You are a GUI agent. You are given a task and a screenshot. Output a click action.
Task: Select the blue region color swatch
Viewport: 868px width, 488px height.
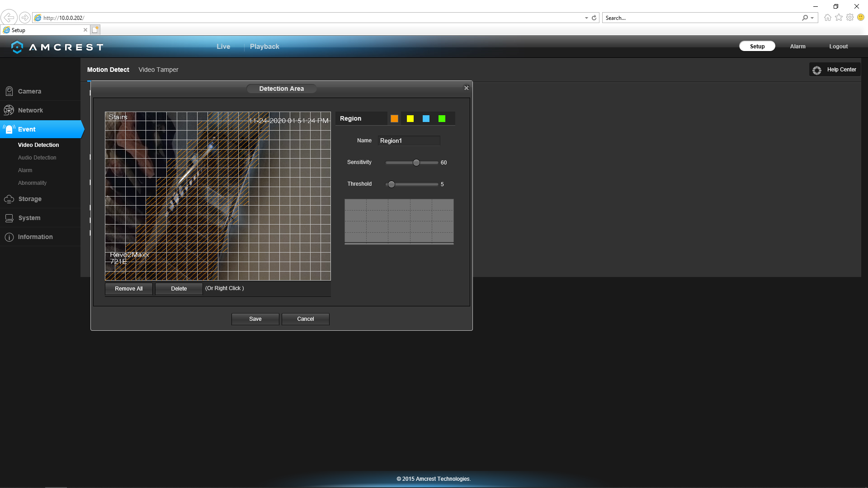426,118
